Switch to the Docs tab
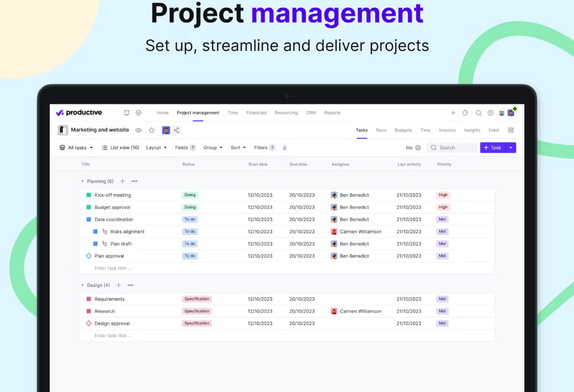The height and width of the screenshot is (392, 574). coord(381,130)
